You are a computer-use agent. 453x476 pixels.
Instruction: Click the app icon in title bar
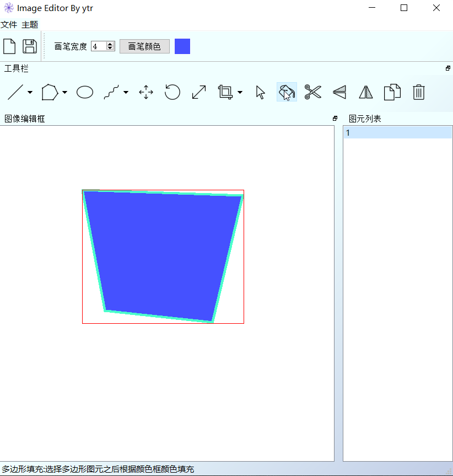coord(8,8)
